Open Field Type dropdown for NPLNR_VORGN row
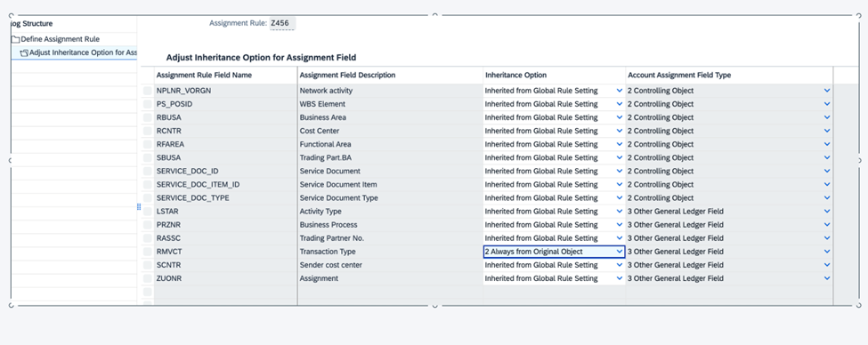The width and height of the screenshot is (868, 345). pyautogui.click(x=827, y=91)
